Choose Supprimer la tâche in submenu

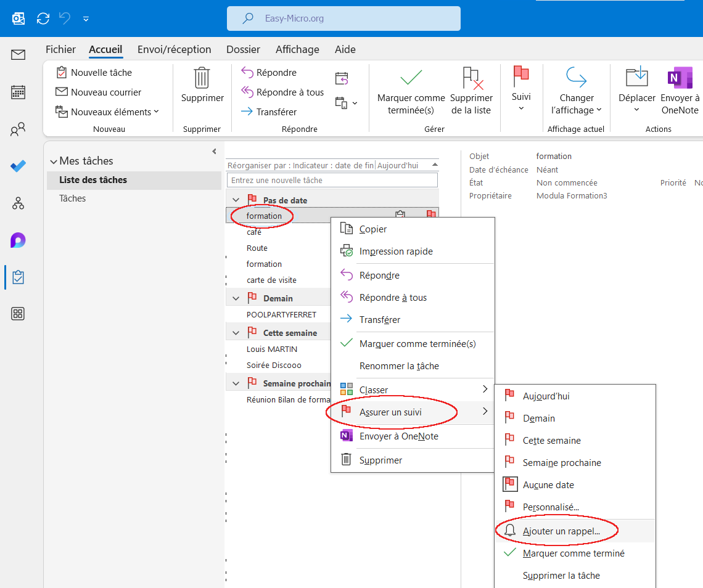point(575,576)
